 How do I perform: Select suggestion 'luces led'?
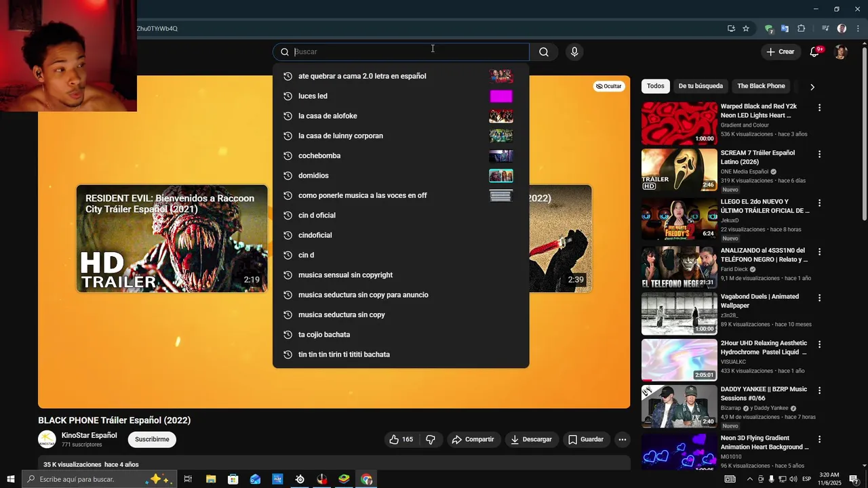point(401,96)
